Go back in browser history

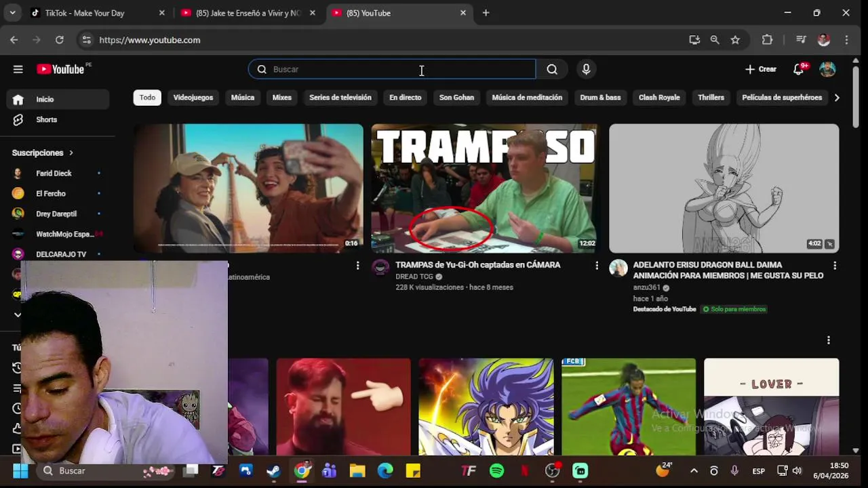tap(14, 40)
